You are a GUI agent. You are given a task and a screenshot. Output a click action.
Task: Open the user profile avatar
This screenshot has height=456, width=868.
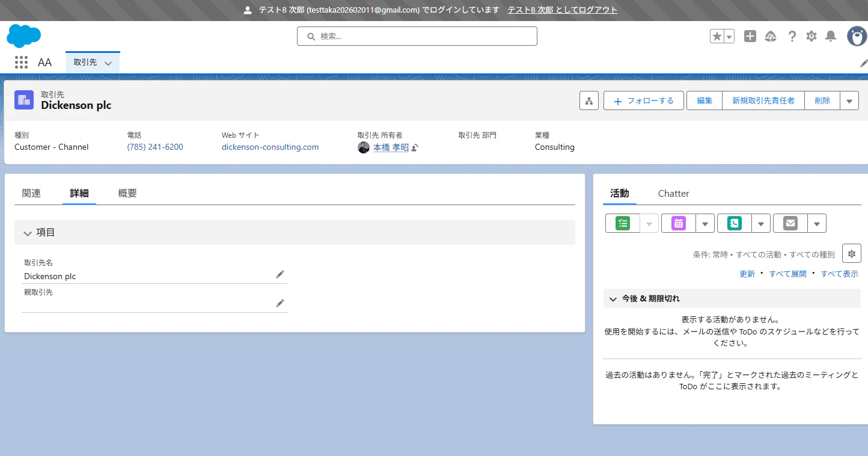coord(857,36)
